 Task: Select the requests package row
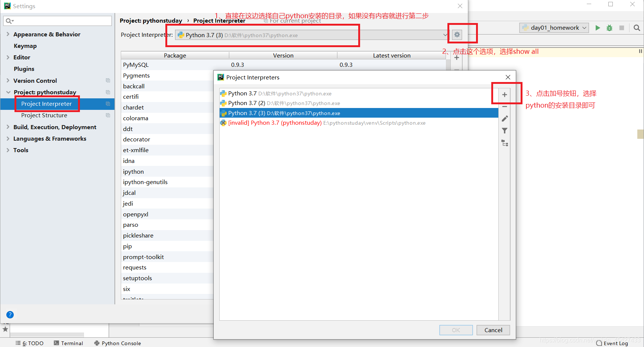(x=167, y=267)
